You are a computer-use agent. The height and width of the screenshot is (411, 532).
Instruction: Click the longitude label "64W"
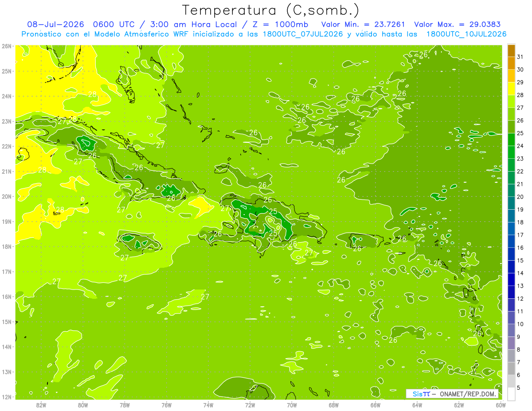point(417,405)
